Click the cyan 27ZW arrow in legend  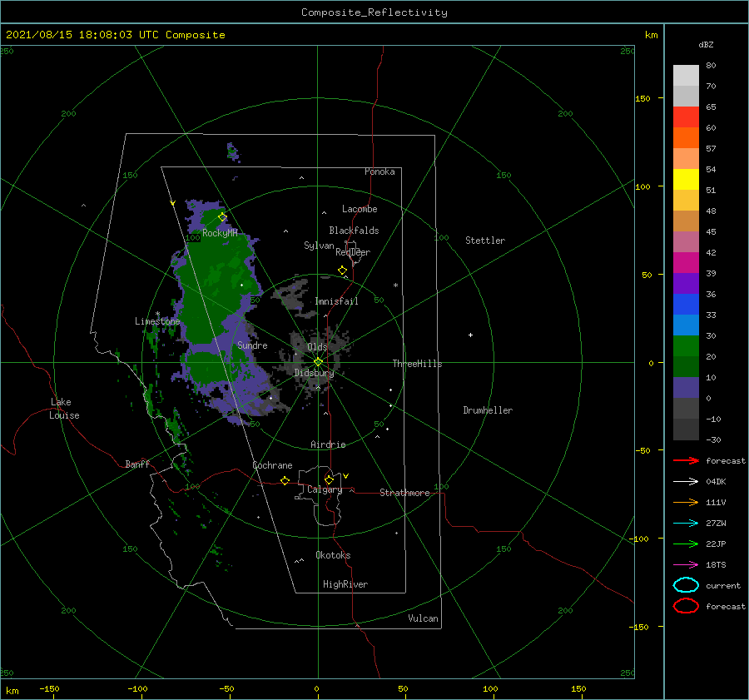(x=686, y=524)
